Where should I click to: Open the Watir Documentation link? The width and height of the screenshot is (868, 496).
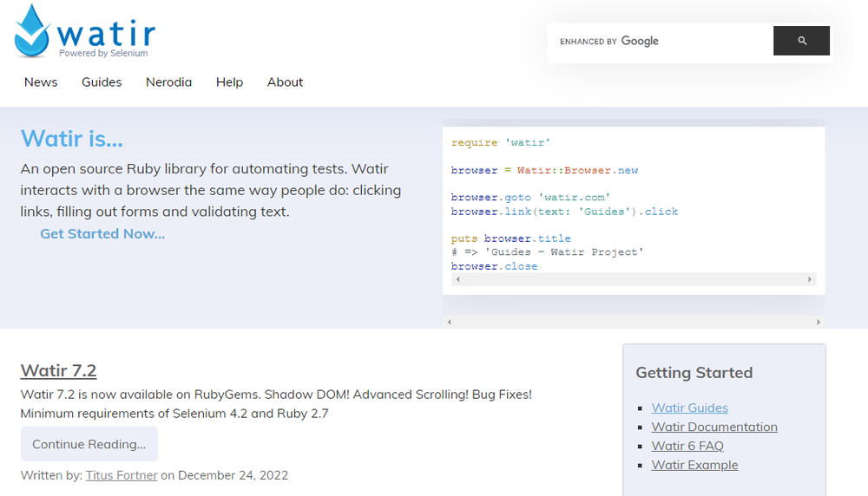pyautogui.click(x=714, y=427)
